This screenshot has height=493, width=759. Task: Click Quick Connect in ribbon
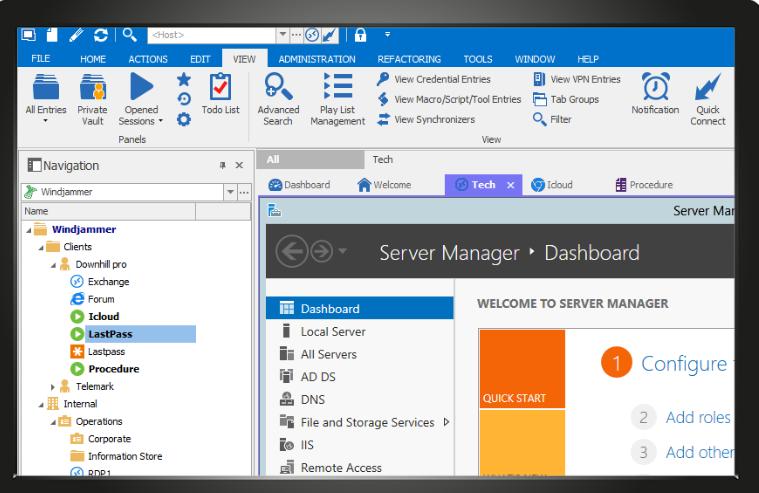point(707,99)
